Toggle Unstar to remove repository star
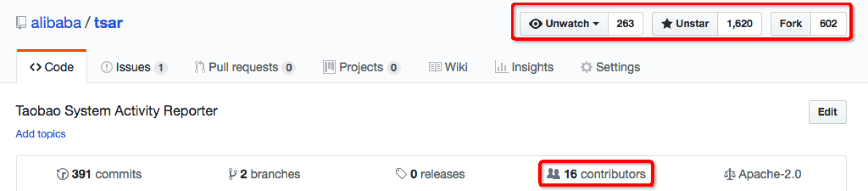Viewport: 868px width, 191px height. click(685, 24)
